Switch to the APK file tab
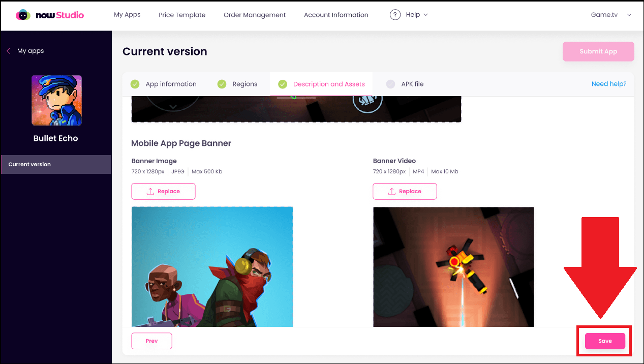This screenshot has width=644, height=364. point(405,84)
